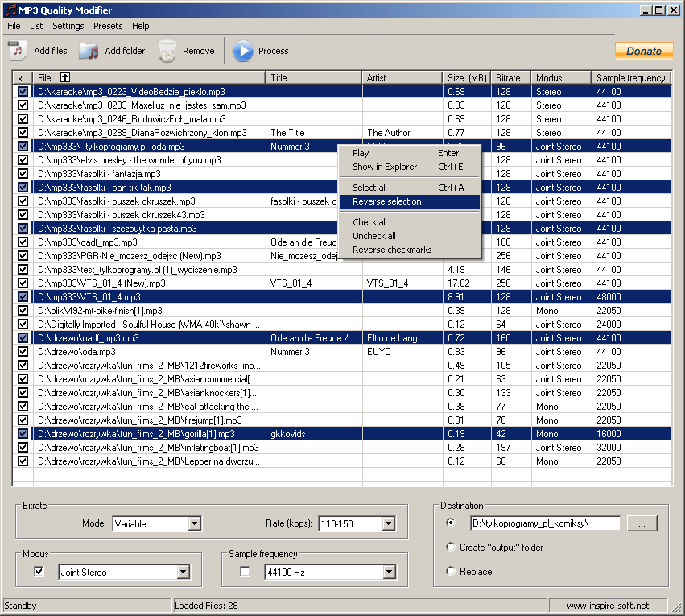Click the Donate button
Viewport: 685px width, 616px height.
point(643,50)
